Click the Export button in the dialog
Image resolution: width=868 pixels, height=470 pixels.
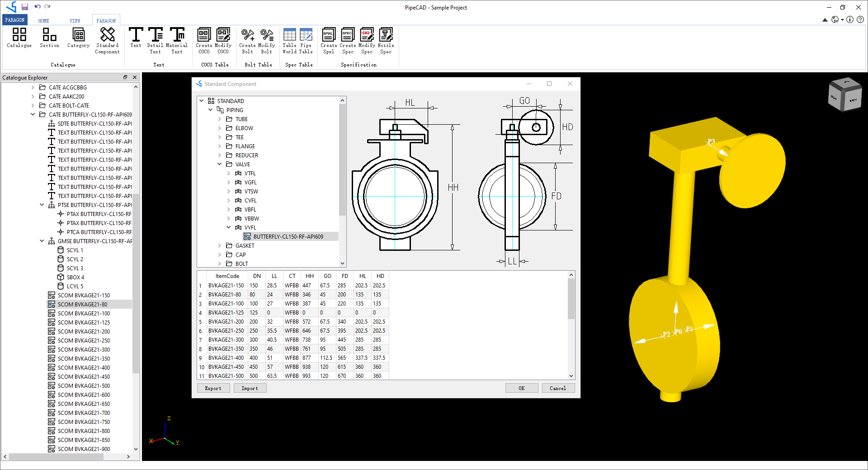point(213,388)
